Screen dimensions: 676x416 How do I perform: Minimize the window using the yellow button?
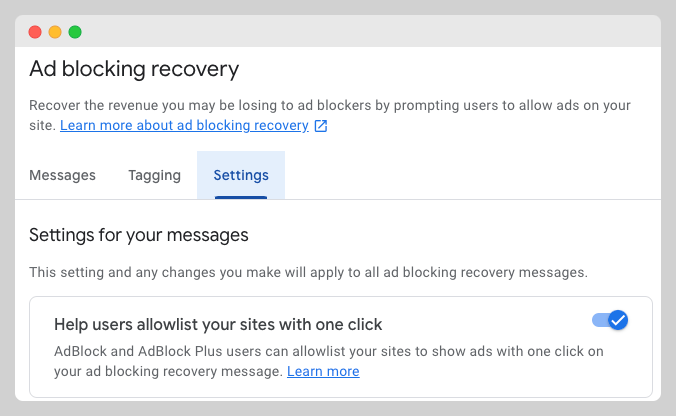(55, 32)
